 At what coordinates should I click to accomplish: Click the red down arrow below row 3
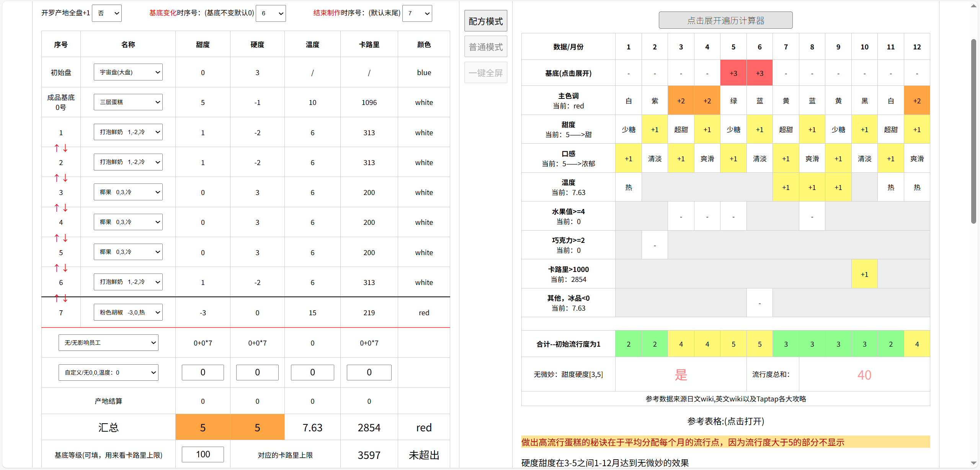tap(65, 208)
